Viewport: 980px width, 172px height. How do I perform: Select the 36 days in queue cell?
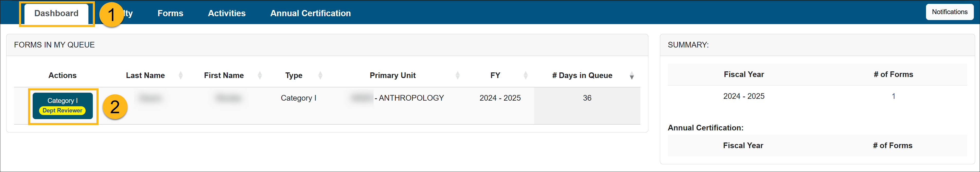(x=587, y=98)
